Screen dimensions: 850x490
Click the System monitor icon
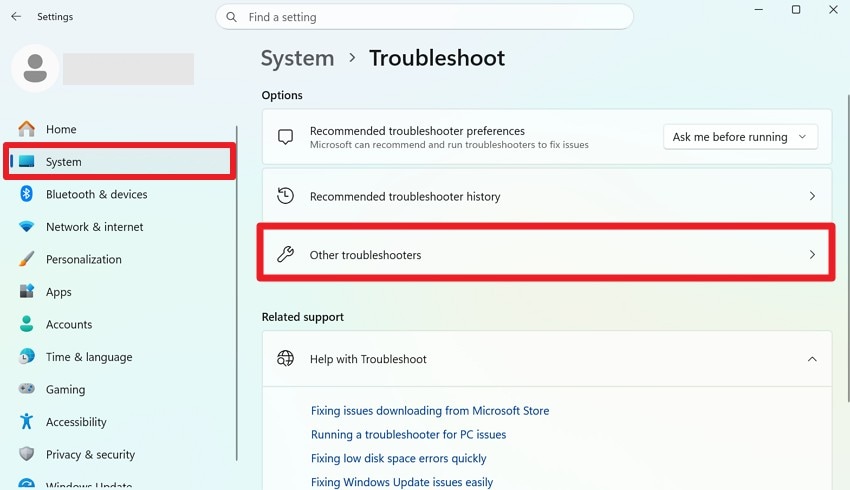coord(26,162)
